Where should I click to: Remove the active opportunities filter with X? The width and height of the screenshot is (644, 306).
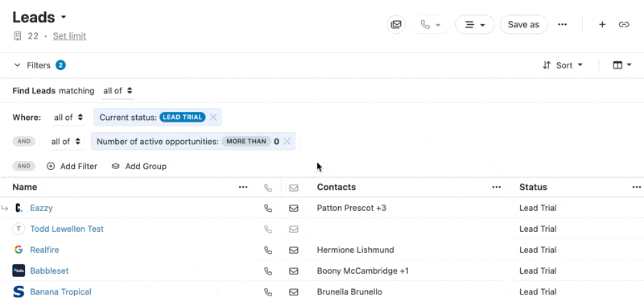point(287,142)
